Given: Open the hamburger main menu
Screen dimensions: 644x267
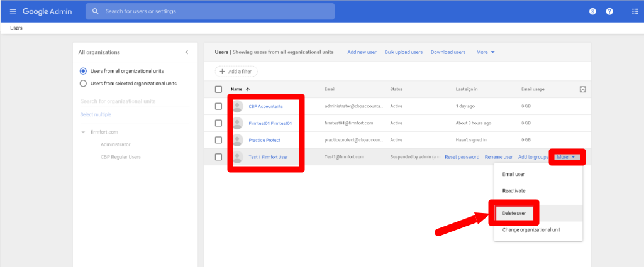Looking at the screenshot, I should (13, 11).
